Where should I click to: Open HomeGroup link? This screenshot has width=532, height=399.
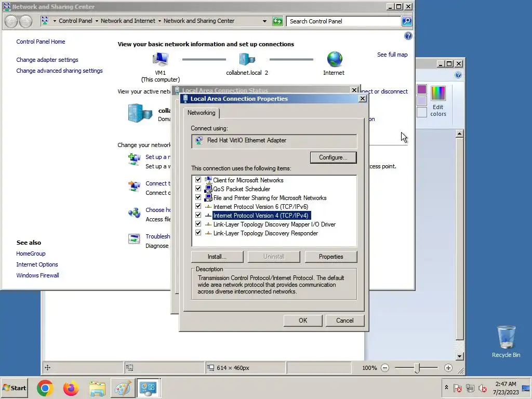click(x=31, y=254)
